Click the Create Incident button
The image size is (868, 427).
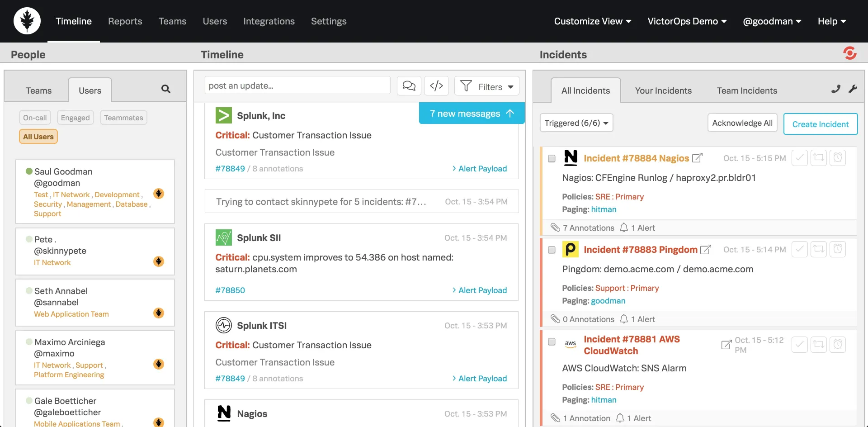[x=821, y=124]
